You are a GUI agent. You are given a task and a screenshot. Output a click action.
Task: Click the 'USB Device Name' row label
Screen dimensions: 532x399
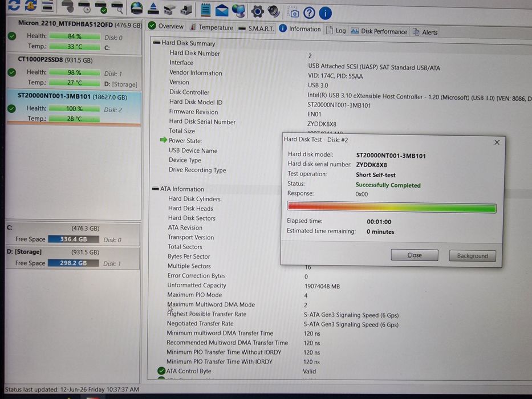193,150
